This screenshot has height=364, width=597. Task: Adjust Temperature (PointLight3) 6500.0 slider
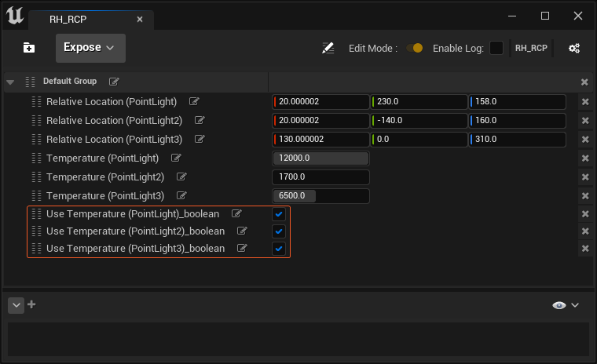pyautogui.click(x=320, y=196)
